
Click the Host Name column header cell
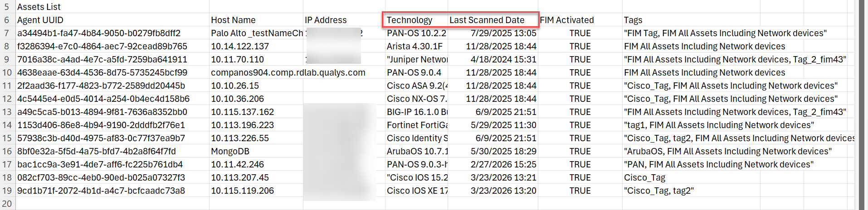point(233,20)
